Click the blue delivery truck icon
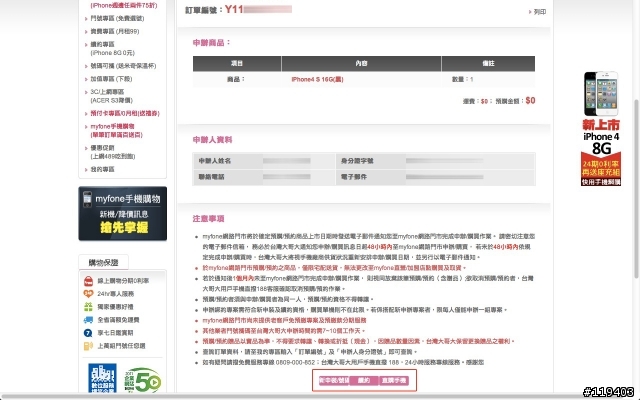640x400 pixels. pyautogui.click(x=88, y=320)
